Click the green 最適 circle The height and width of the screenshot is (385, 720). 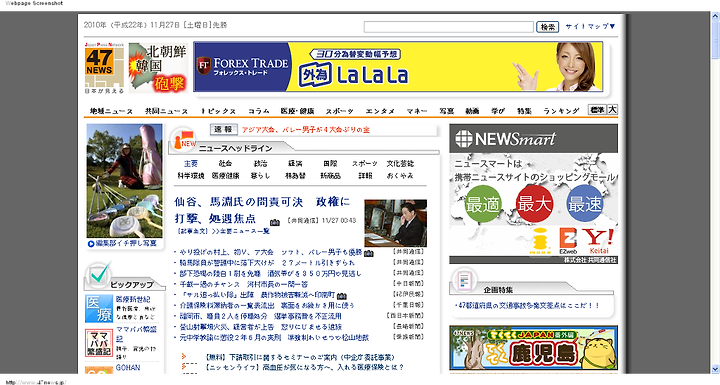[x=483, y=204]
